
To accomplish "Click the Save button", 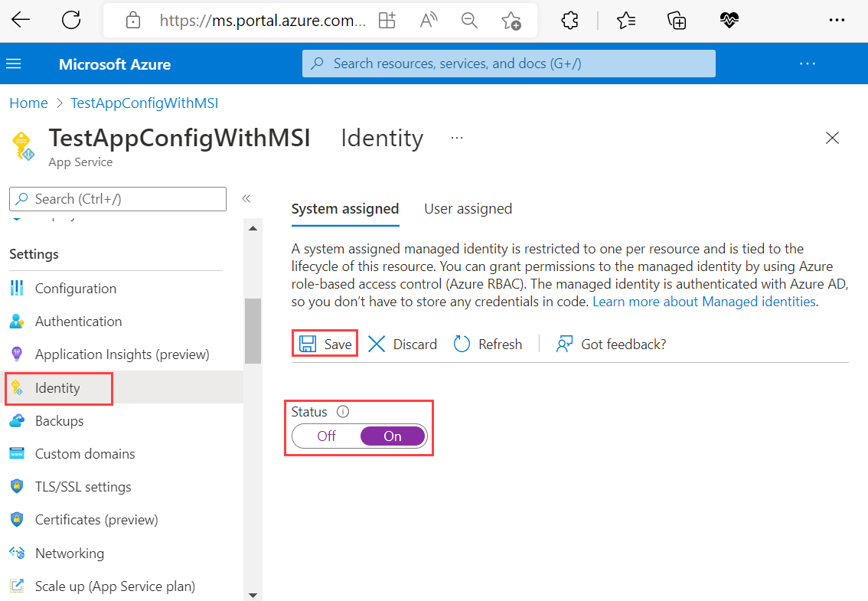I will 325,344.
